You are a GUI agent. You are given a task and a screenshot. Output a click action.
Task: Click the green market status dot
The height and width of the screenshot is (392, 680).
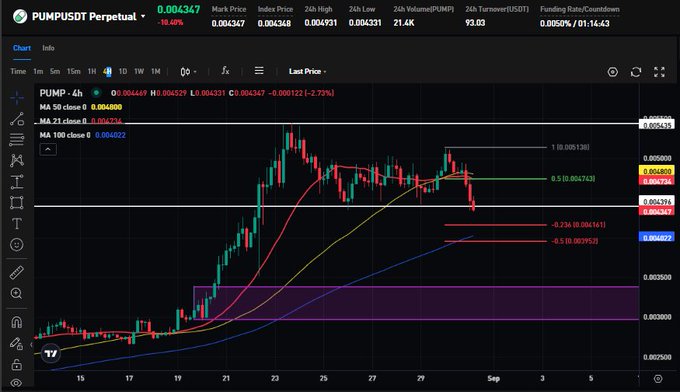(x=96, y=92)
